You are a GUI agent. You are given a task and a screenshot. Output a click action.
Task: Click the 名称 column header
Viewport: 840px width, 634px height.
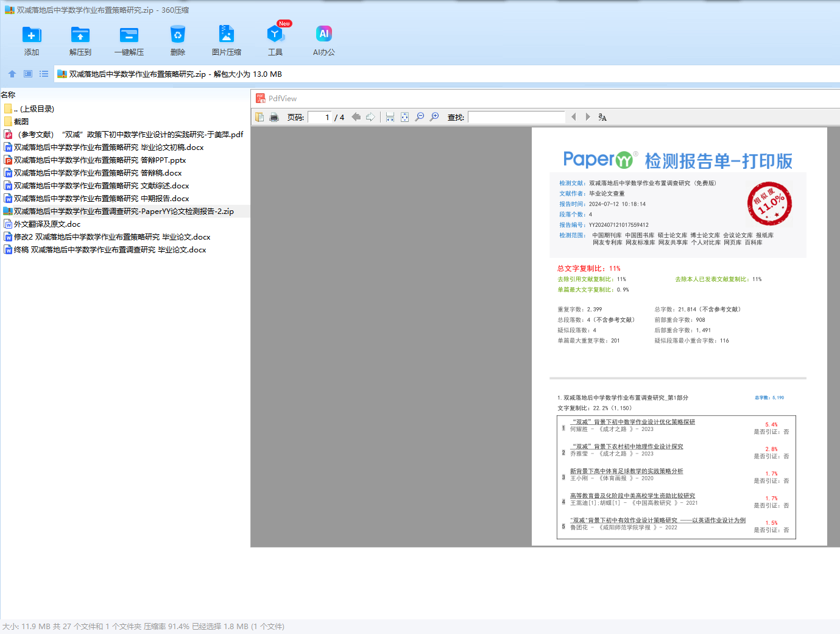pyautogui.click(x=8, y=95)
